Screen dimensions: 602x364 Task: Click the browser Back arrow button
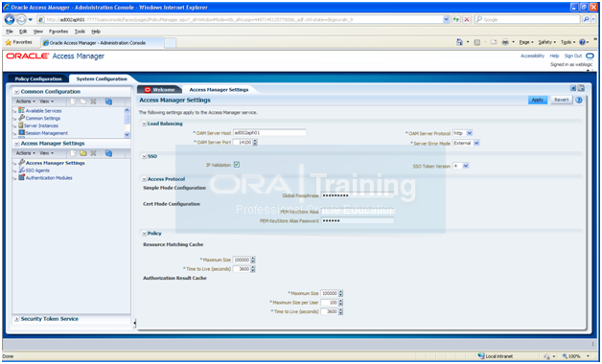[x=10, y=19]
